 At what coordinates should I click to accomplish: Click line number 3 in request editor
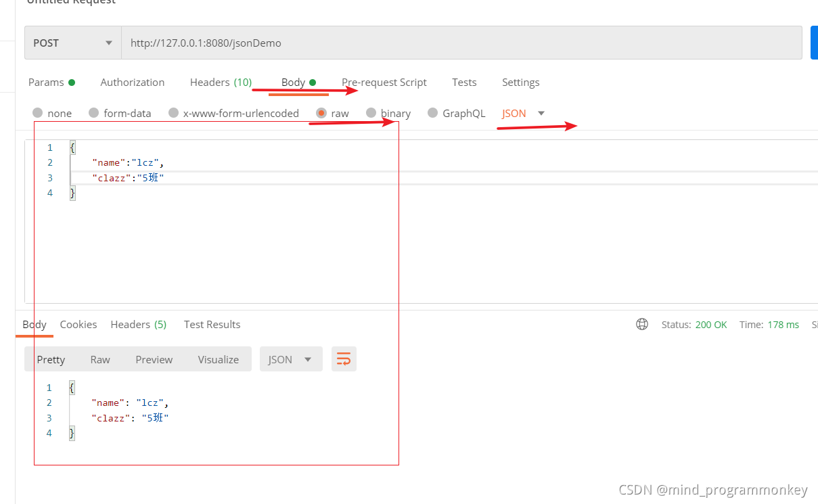(x=50, y=178)
